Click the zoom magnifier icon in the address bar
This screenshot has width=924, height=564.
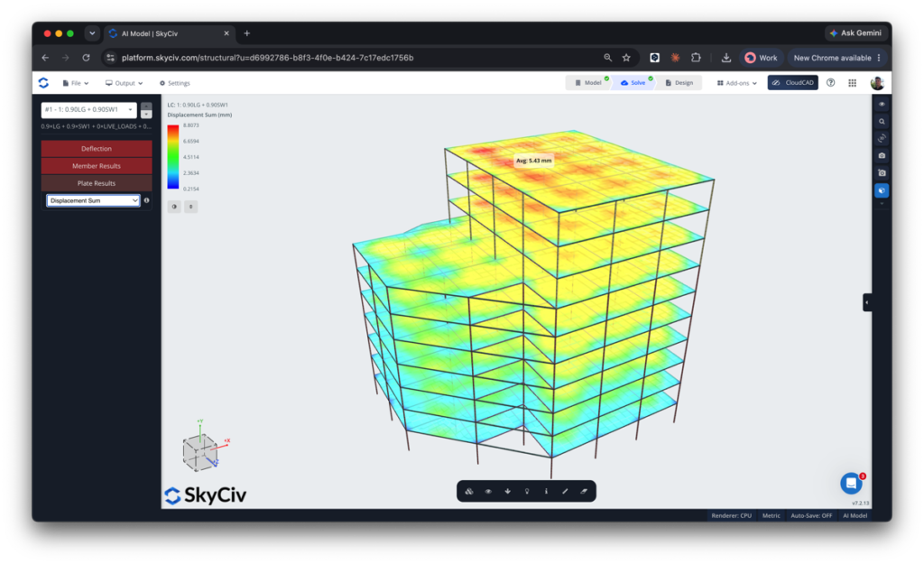click(607, 58)
